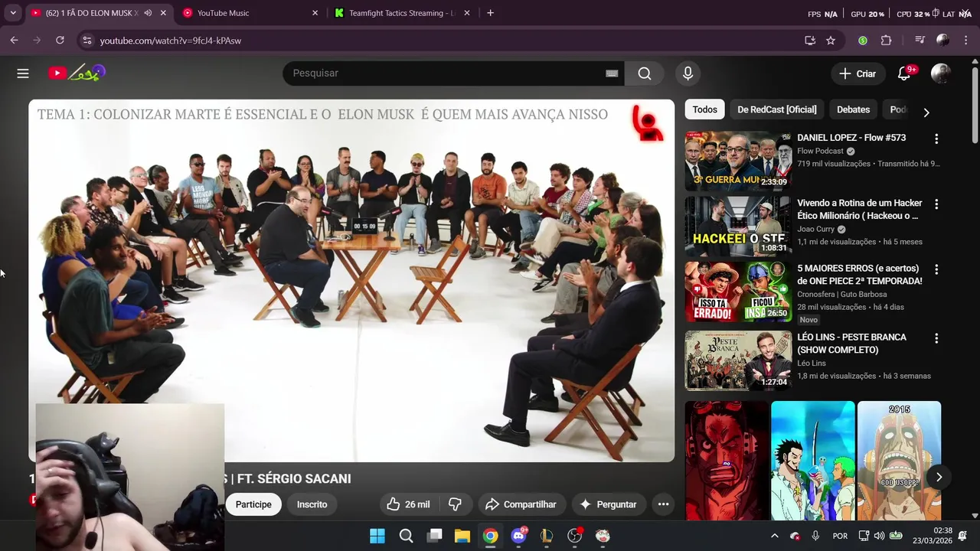Click the Cronosfera | Guto Barbosa channel
Screen dimensions: 980x551
tap(841, 295)
